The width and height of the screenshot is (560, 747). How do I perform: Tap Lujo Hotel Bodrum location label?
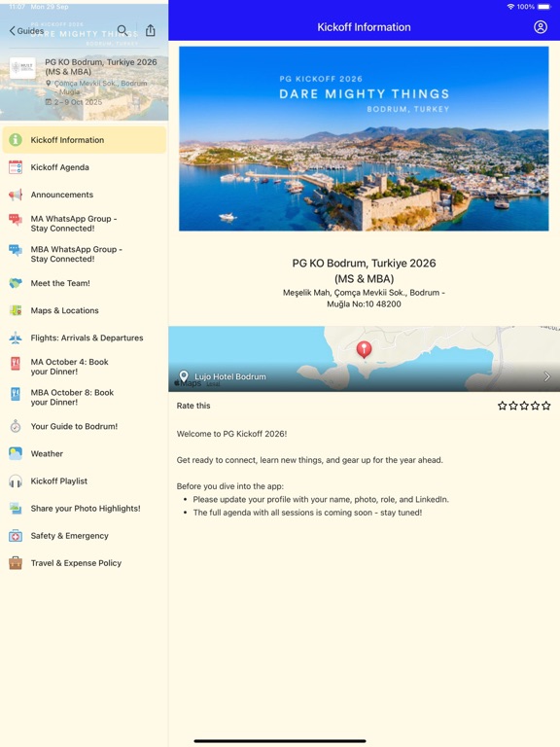(x=230, y=376)
